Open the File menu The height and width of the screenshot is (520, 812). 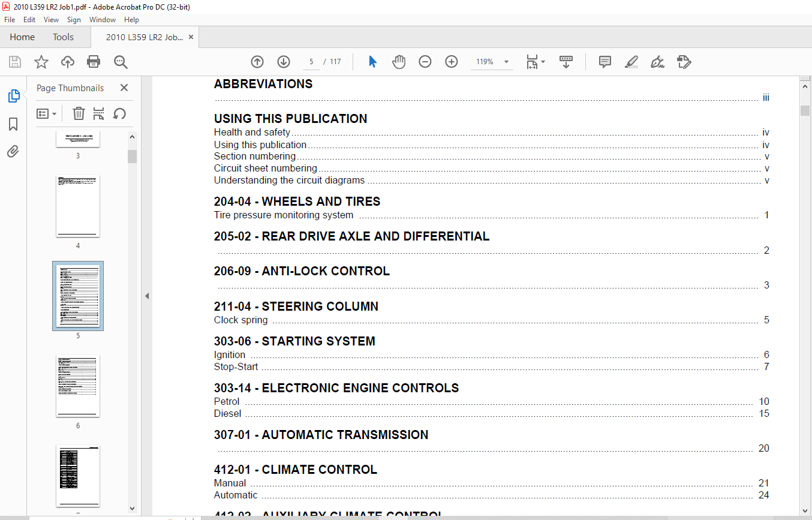tap(10, 20)
